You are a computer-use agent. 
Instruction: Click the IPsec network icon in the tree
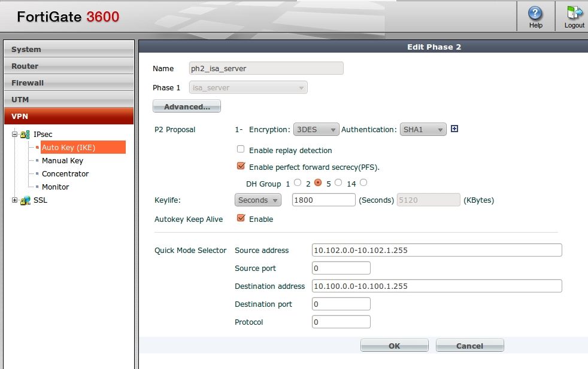coord(25,135)
